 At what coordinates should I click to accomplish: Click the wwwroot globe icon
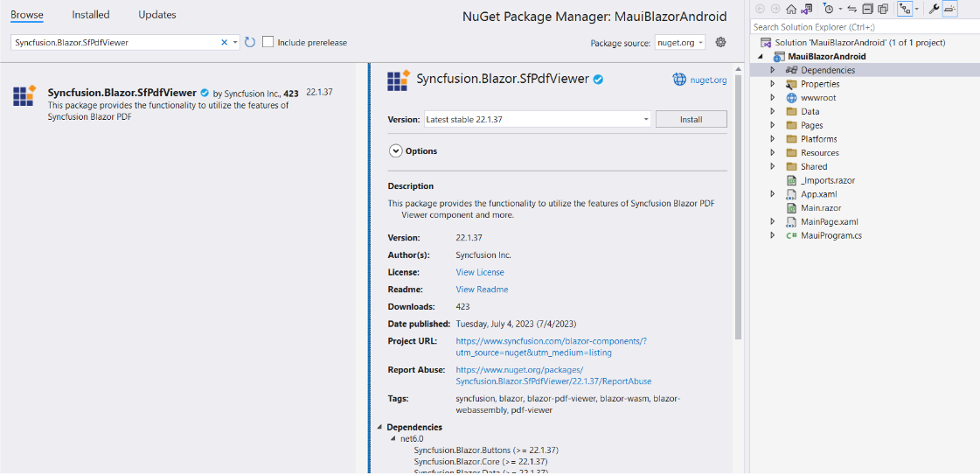click(x=791, y=97)
